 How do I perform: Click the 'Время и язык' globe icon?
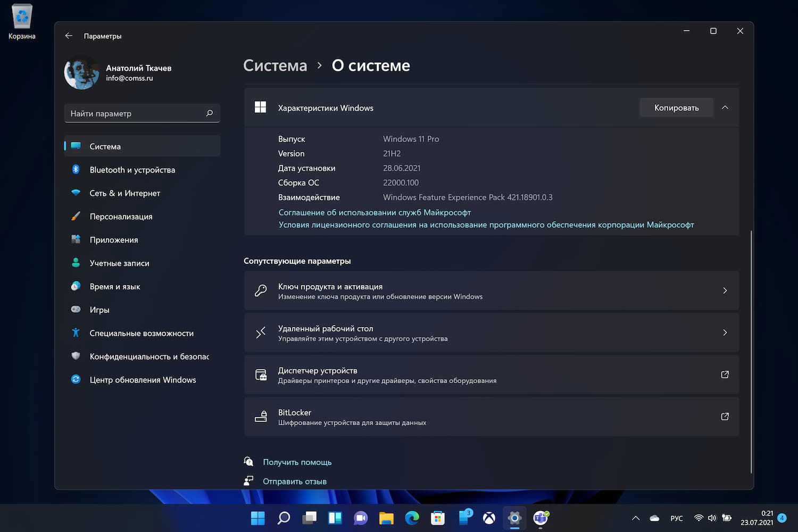[x=76, y=286]
